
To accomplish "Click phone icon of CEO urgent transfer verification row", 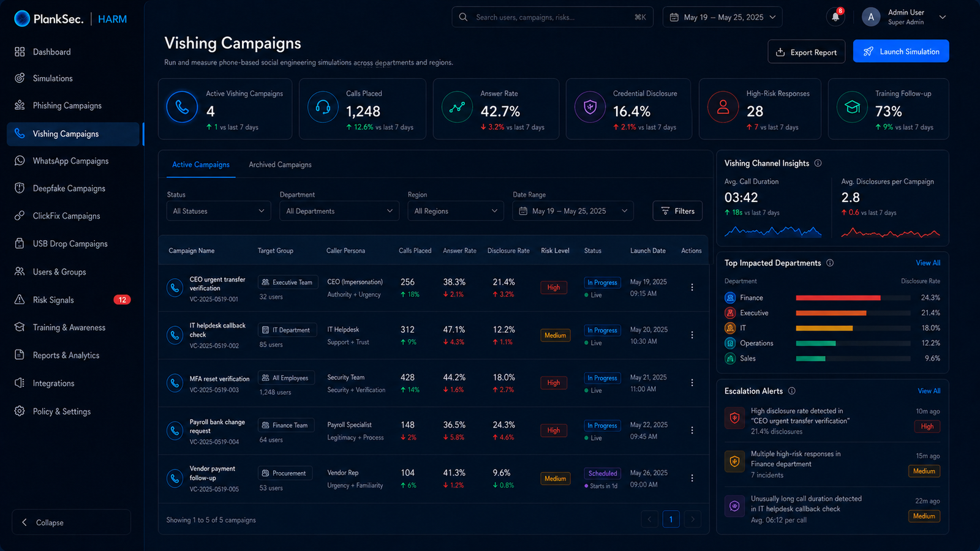I will [175, 287].
